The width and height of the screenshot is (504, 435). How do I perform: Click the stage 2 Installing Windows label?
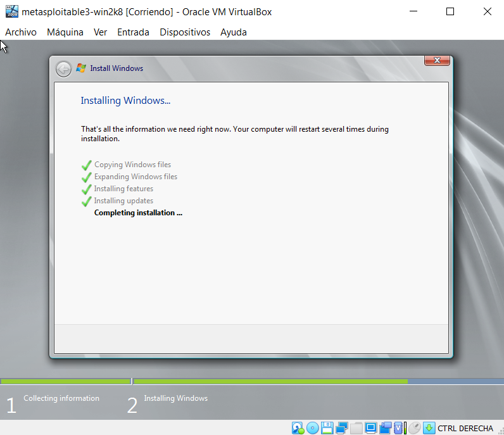click(176, 398)
